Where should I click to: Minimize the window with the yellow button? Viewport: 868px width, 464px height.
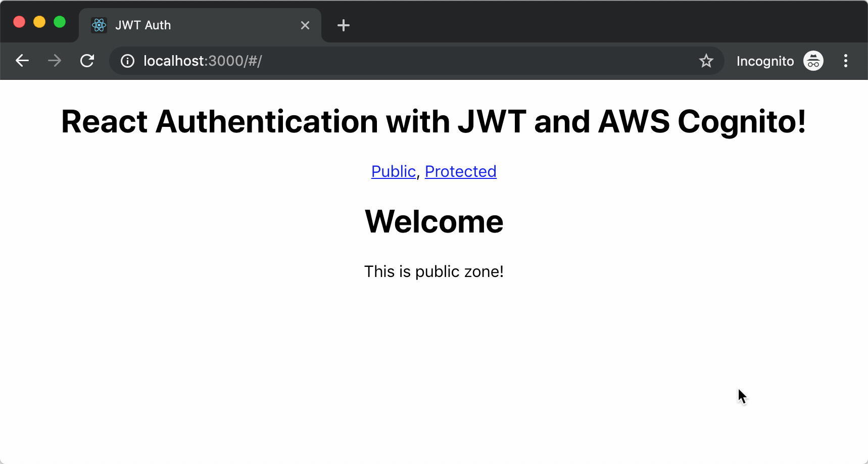pyautogui.click(x=39, y=22)
